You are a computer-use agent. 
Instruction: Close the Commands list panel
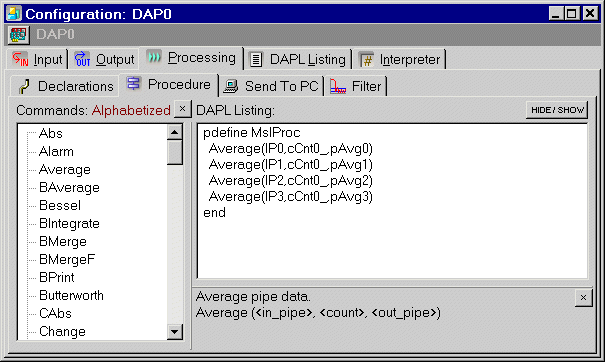pyautogui.click(x=183, y=109)
